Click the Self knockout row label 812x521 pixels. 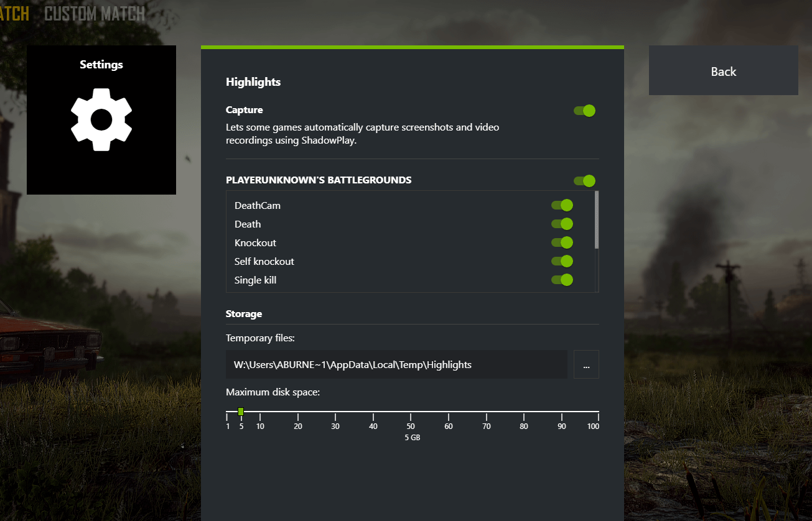point(264,261)
